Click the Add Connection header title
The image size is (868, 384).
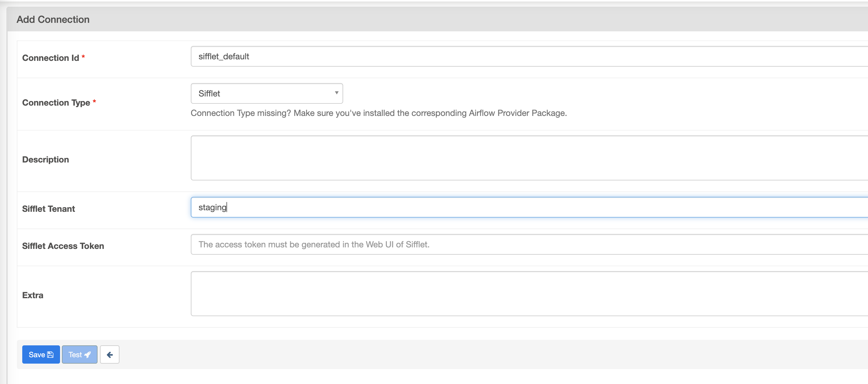click(53, 19)
